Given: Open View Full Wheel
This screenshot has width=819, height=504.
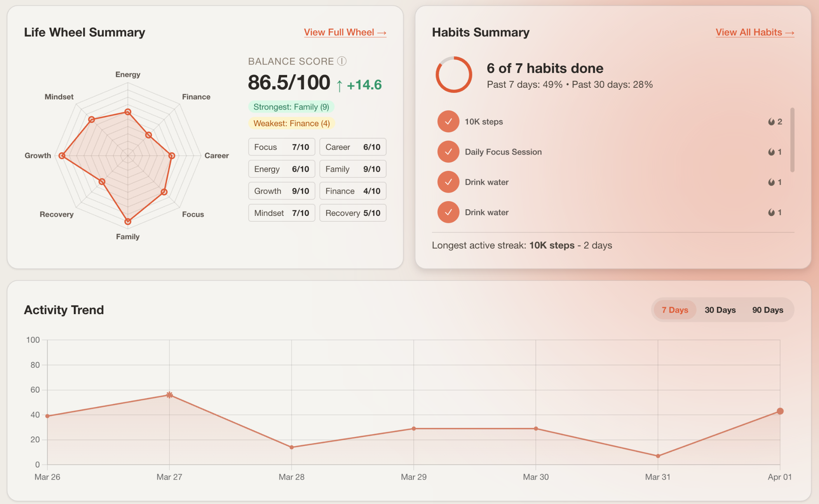Looking at the screenshot, I should click(x=344, y=32).
